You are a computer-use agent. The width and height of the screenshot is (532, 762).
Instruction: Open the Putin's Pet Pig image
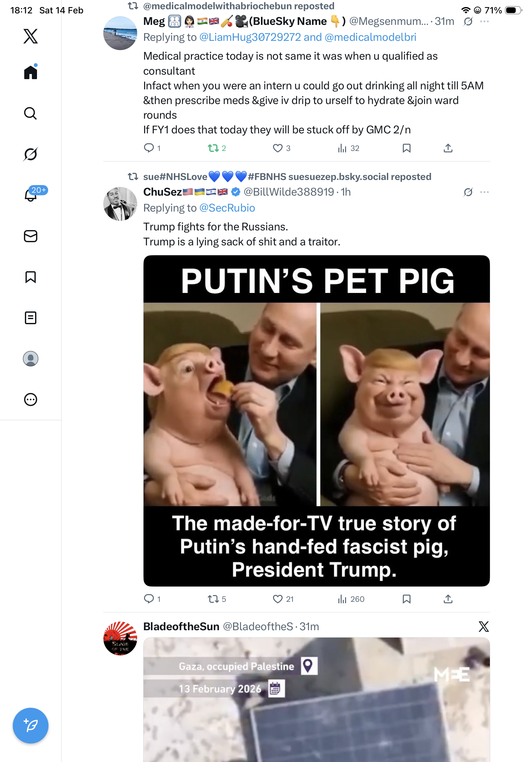pos(316,421)
